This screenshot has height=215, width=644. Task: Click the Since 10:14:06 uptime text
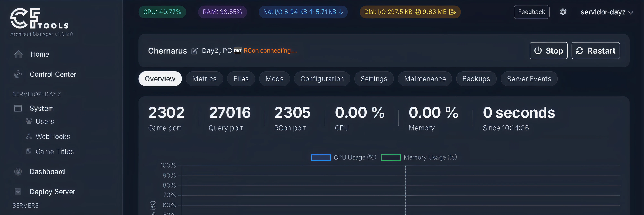tap(506, 128)
